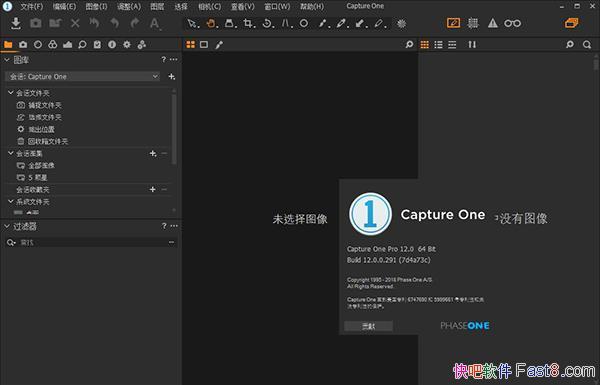
Task: Open the 会话: Capture One dropdown
Action: pyautogui.click(x=82, y=77)
